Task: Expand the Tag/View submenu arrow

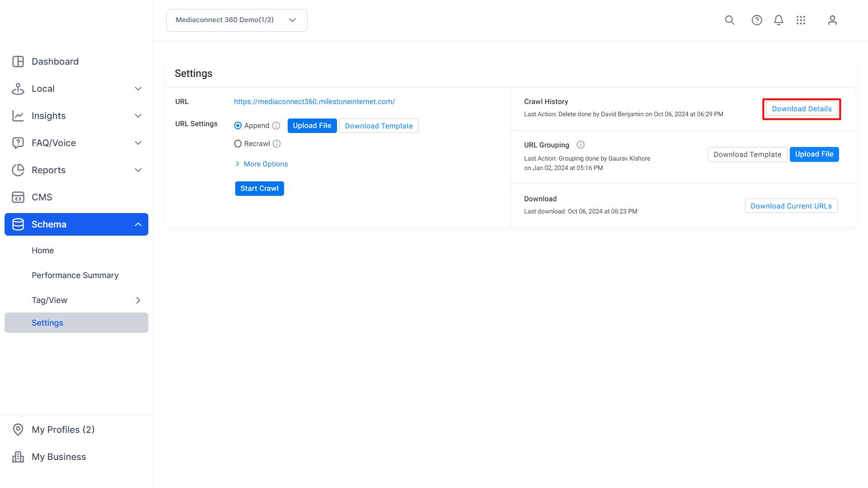Action: pos(138,300)
